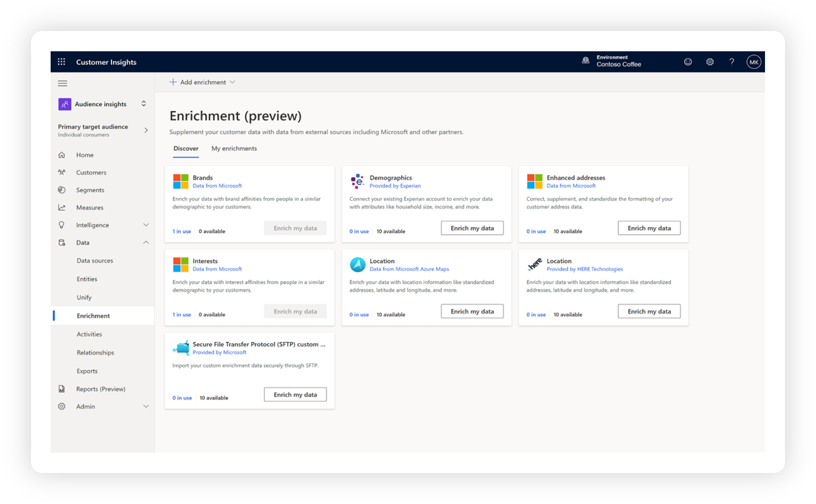Click the help question mark icon
This screenshot has height=504, width=816.
[732, 62]
